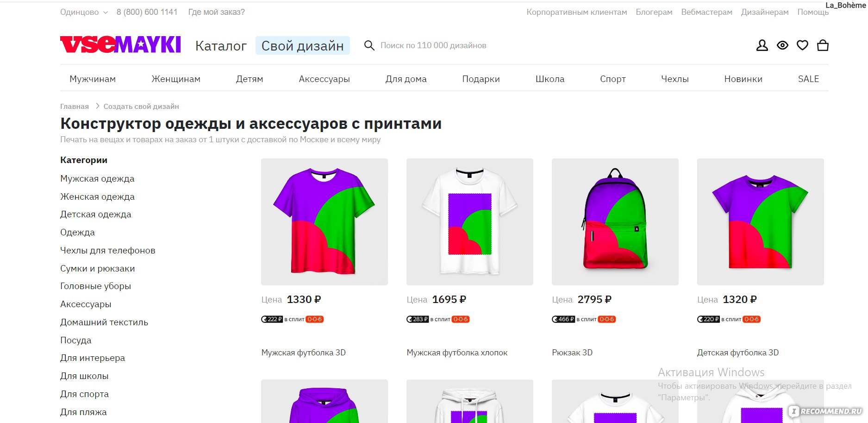Open the Мужская футболка хлопок product image
Viewport: 868px width, 423px height.
[x=470, y=222]
